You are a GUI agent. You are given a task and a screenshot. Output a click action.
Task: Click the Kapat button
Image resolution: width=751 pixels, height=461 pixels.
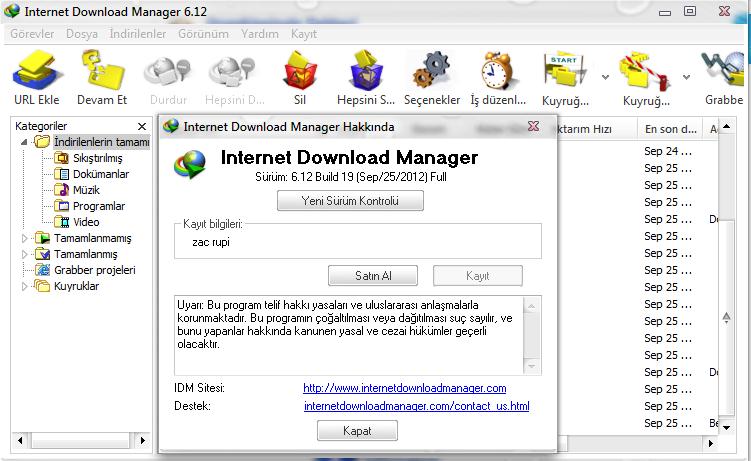click(x=357, y=430)
